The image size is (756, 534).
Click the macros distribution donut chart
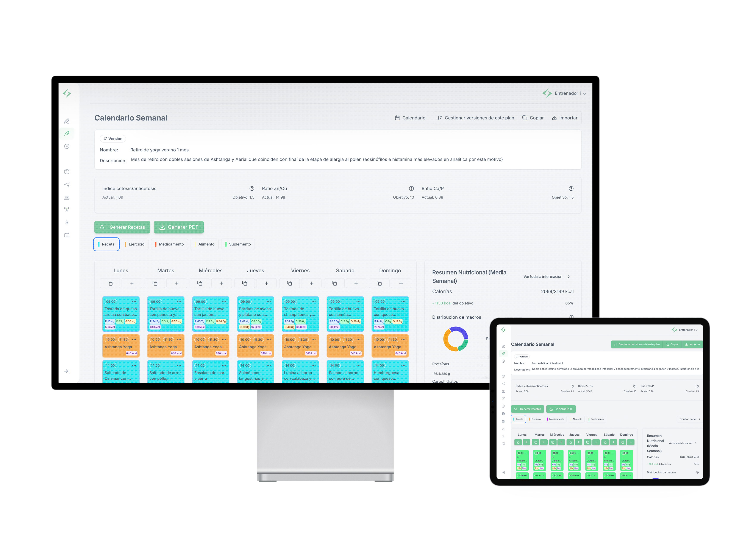point(455,339)
